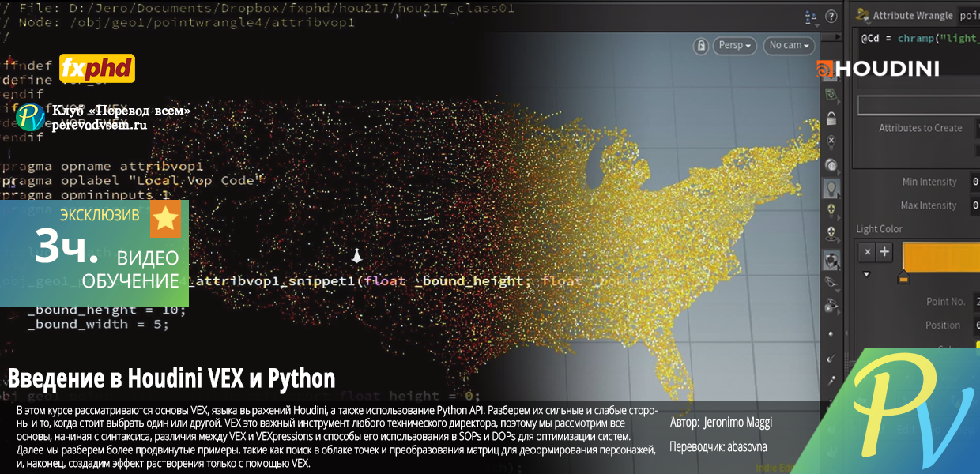Viewport: 980px width, 474px height.
Task: Toggle the point normals display icon
Action: click(831, 358)
